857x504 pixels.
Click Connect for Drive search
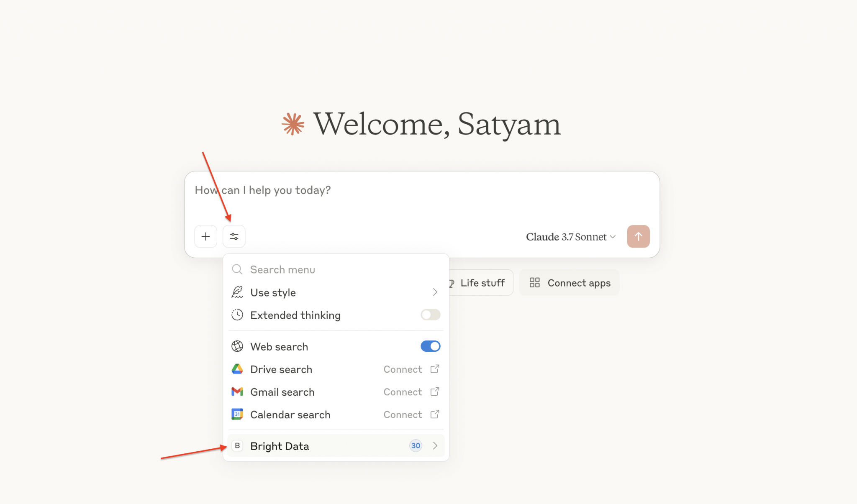tap(403, 369)
